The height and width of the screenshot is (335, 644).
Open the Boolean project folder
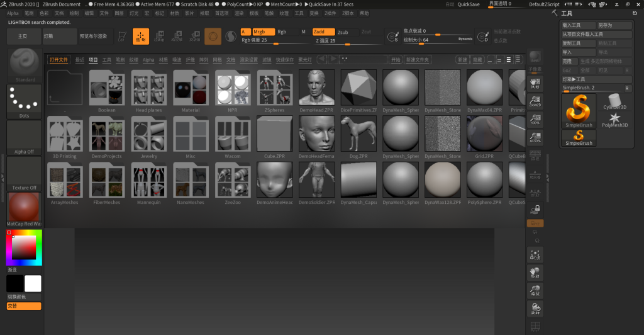click(106, 88)
